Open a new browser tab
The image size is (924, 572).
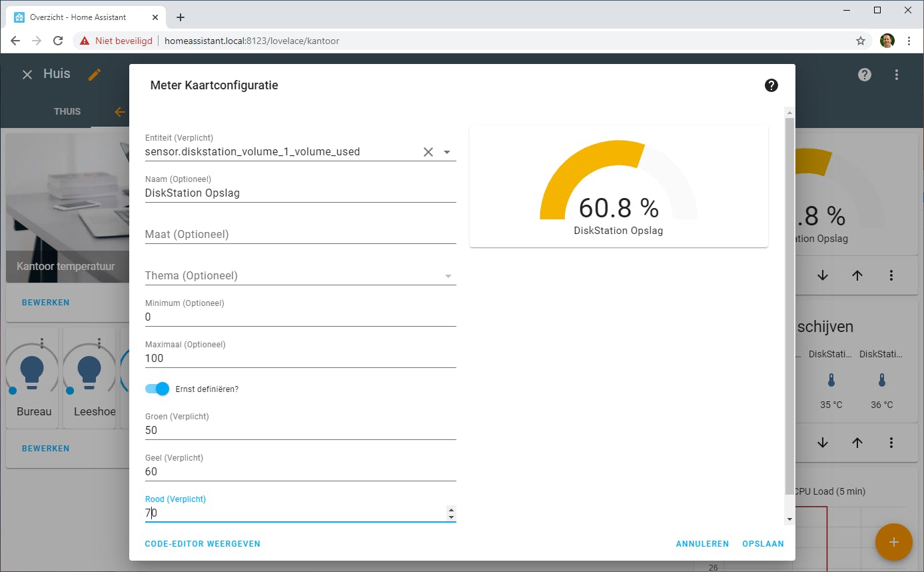[x=181, y=17]
